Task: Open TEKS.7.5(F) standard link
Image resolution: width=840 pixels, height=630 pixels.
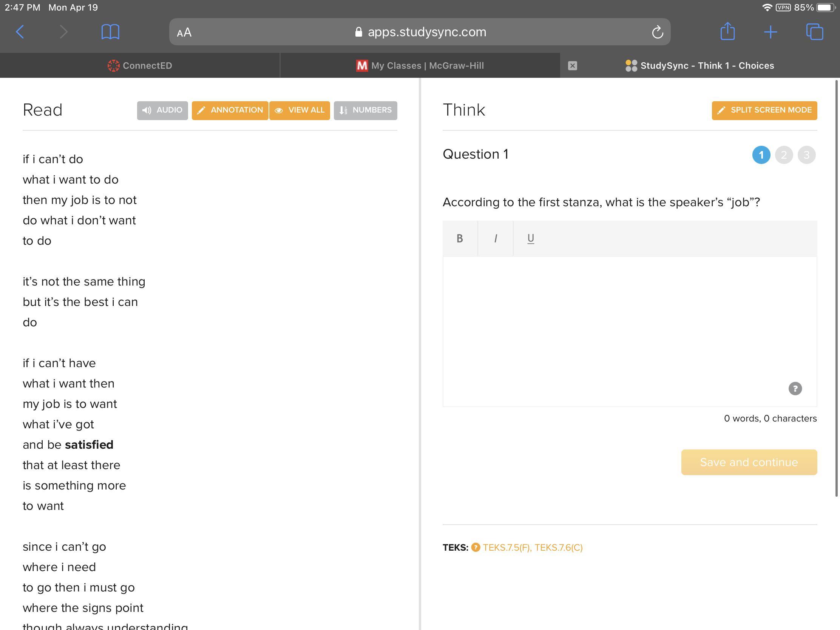Action: pos(506,547)
